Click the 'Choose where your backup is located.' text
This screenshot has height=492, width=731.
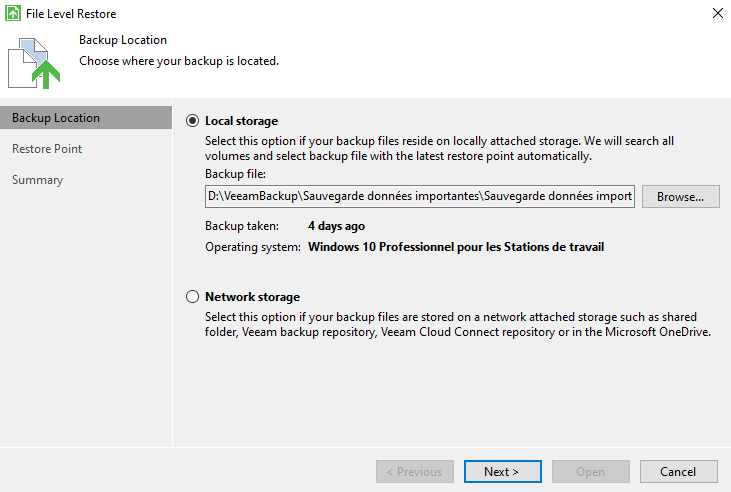tap(179, 61)
